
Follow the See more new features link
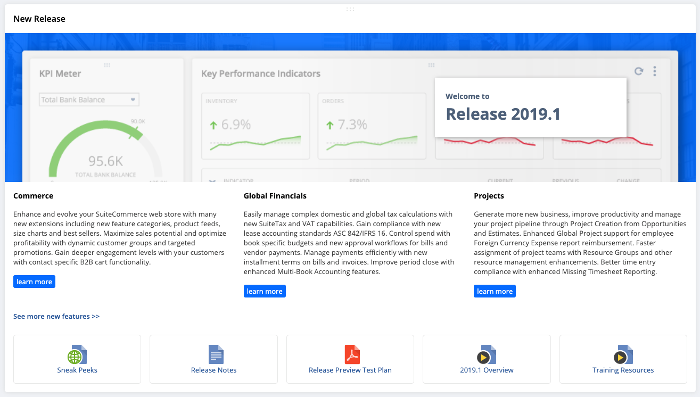tap(56, 316)
